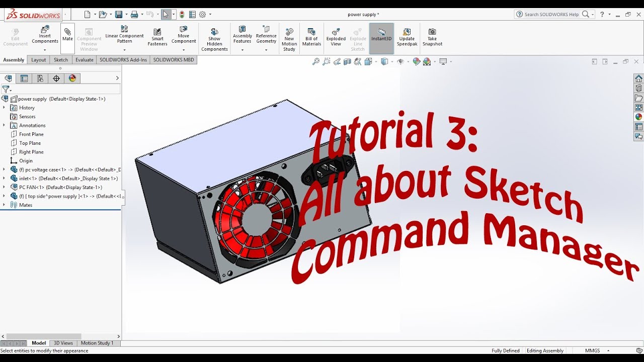Open the SOLIDWORKS Resources home icon
The width and height of the screenshot is (644, 362).
pos(638,78)
